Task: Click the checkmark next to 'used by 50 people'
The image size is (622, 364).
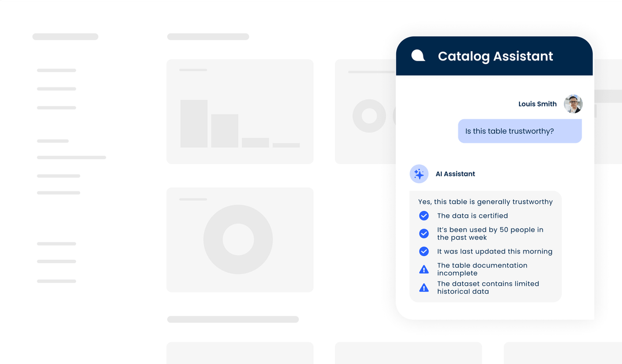Action: [x=424, y=233]
